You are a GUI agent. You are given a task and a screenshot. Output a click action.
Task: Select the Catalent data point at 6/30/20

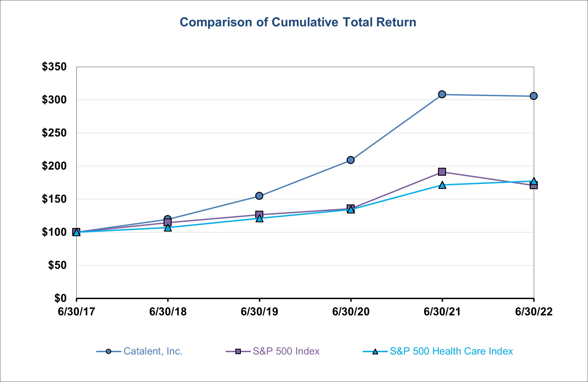click(x=351, y=160)
